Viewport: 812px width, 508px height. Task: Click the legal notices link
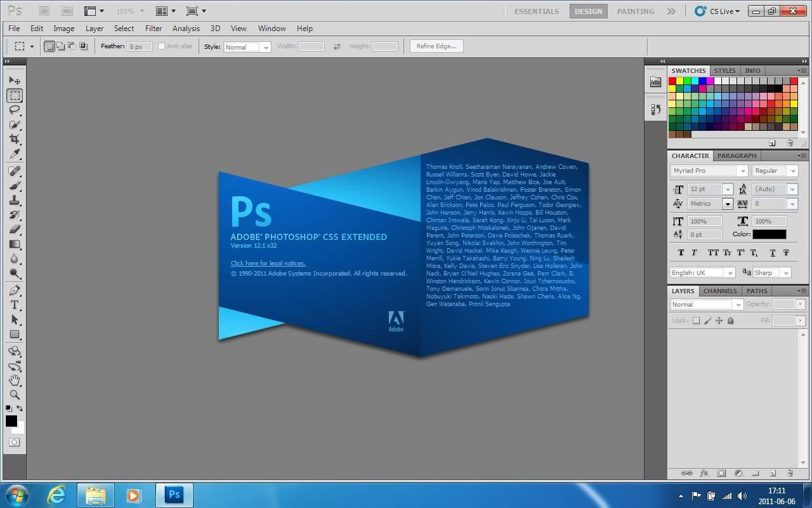268,263
